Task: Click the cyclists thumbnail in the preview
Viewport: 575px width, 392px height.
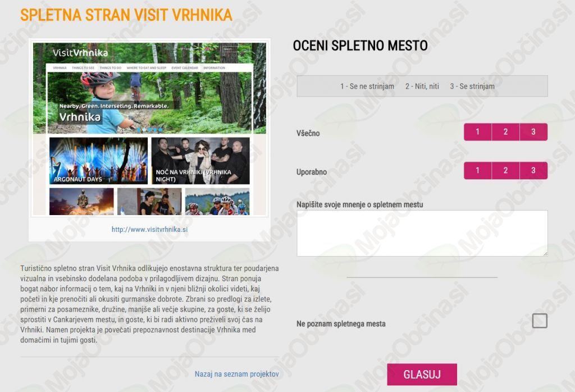Action: [x=217, y=202]
